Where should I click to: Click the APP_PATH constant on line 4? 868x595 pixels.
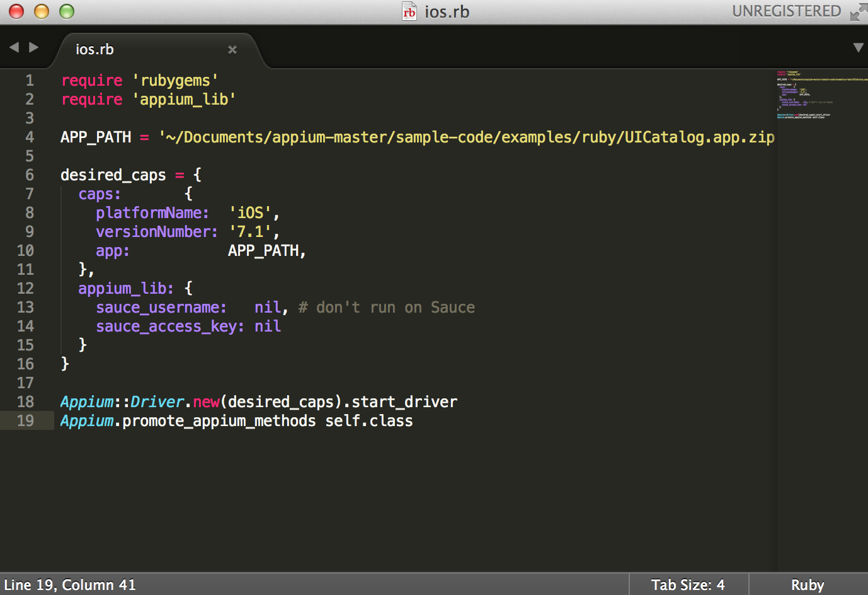click(x=96, y=137)
